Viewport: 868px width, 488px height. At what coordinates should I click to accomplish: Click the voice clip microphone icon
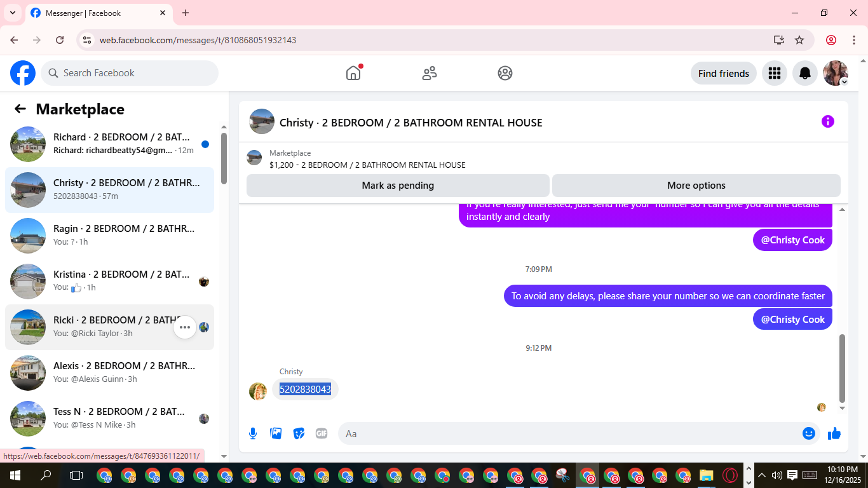tap(253, 433)
